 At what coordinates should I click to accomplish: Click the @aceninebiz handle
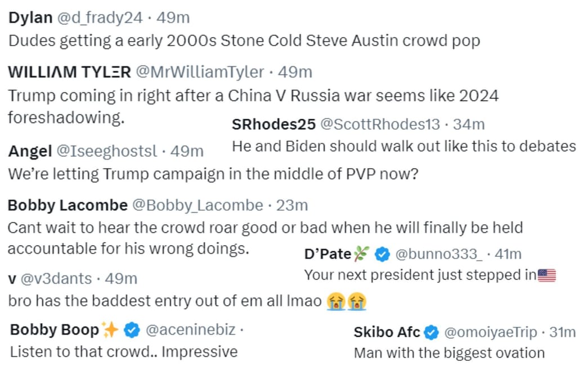(x=191, y=330)
